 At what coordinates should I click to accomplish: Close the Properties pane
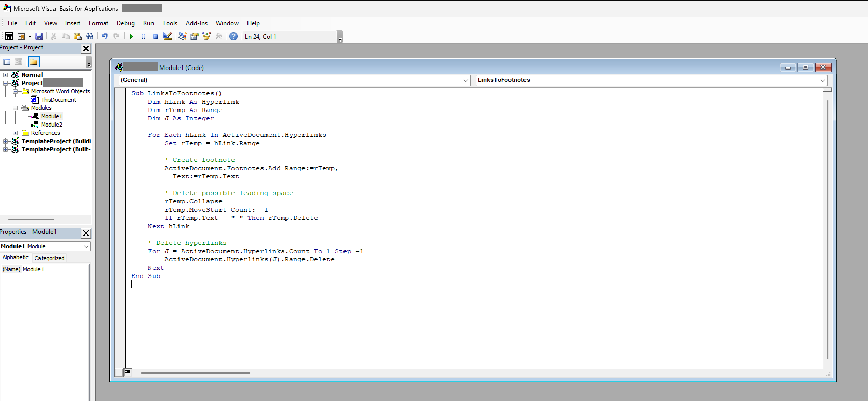click(86, 233)
